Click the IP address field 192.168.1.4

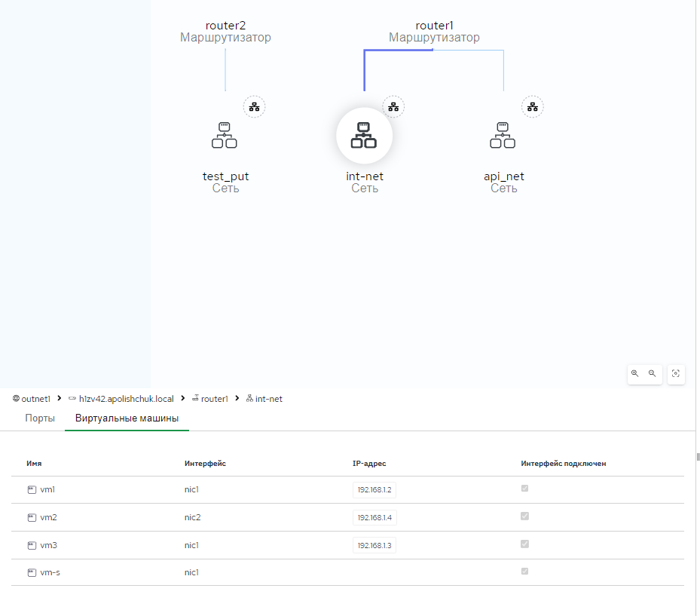(374, 518)
